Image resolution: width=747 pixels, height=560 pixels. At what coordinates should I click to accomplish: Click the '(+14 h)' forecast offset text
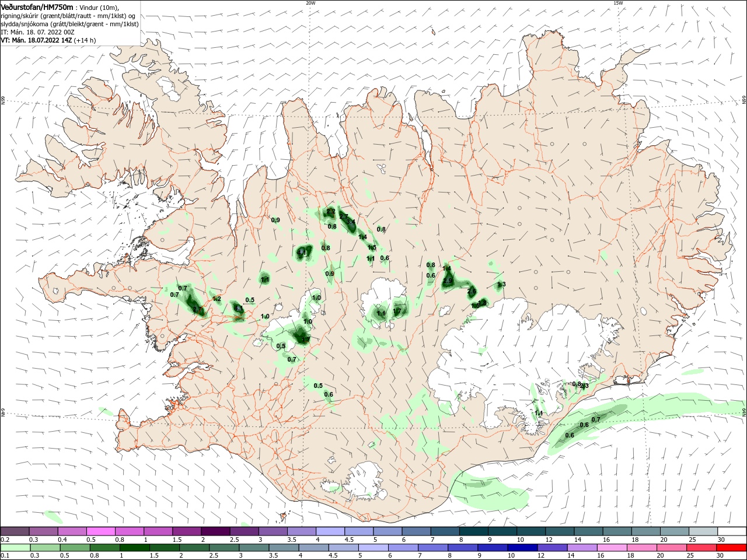point(85,40)
